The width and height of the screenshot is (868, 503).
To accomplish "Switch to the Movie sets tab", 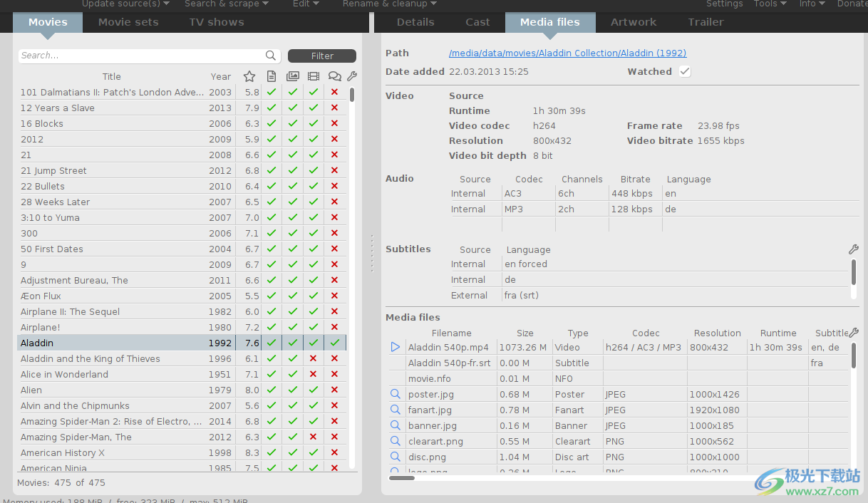I will tap(128, 22).
